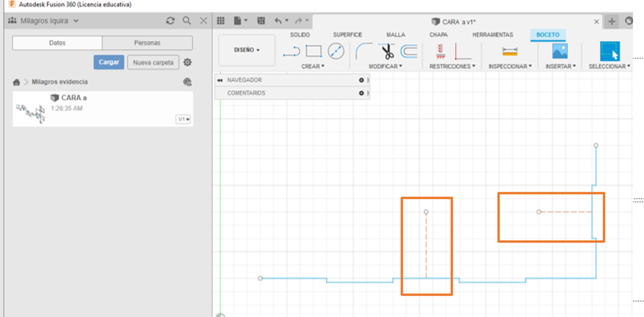The height and width of the screenshot is (317, 644).
Task: Open data panel settings gear
Action: (x=187, y=62)
